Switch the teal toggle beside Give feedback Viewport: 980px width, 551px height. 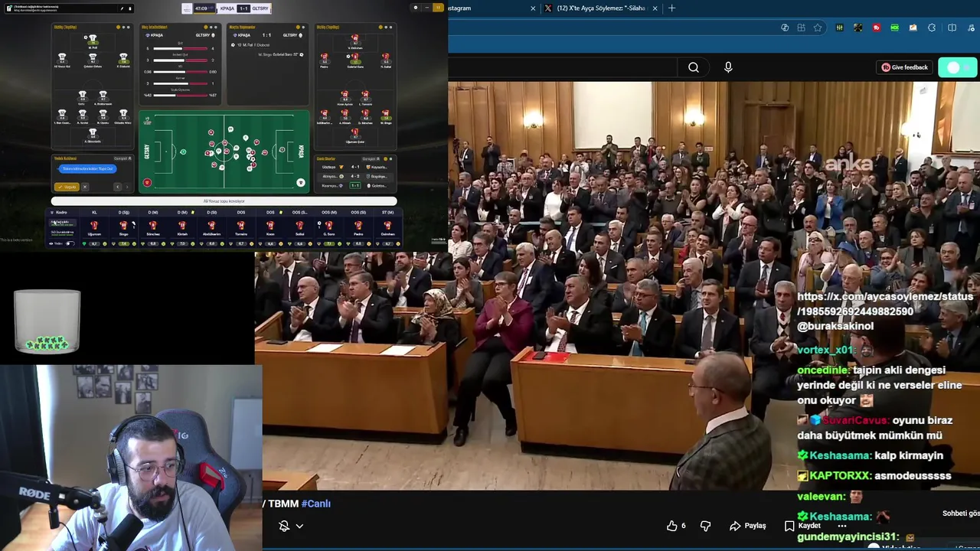(959, 67)
